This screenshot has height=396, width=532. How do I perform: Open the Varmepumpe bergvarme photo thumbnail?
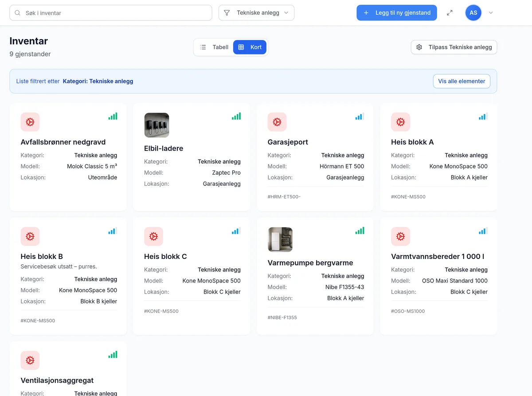(x=280, y=239)
